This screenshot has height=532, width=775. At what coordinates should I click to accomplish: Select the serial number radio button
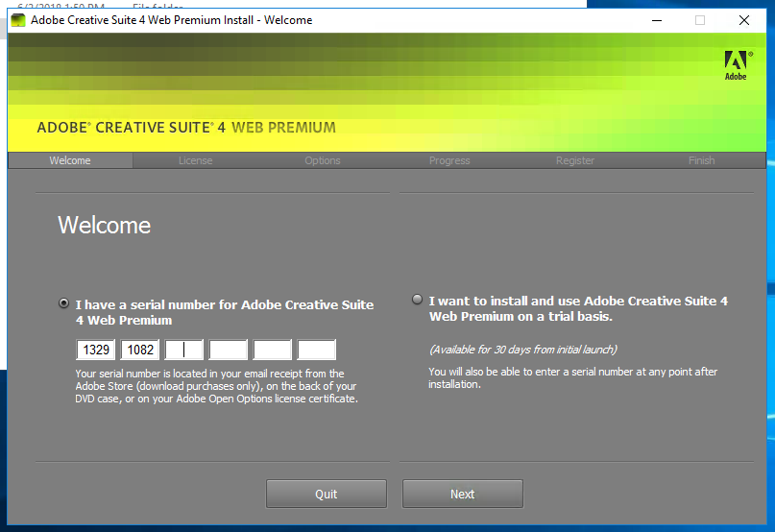pyautogui.click(x=63, y=303)
